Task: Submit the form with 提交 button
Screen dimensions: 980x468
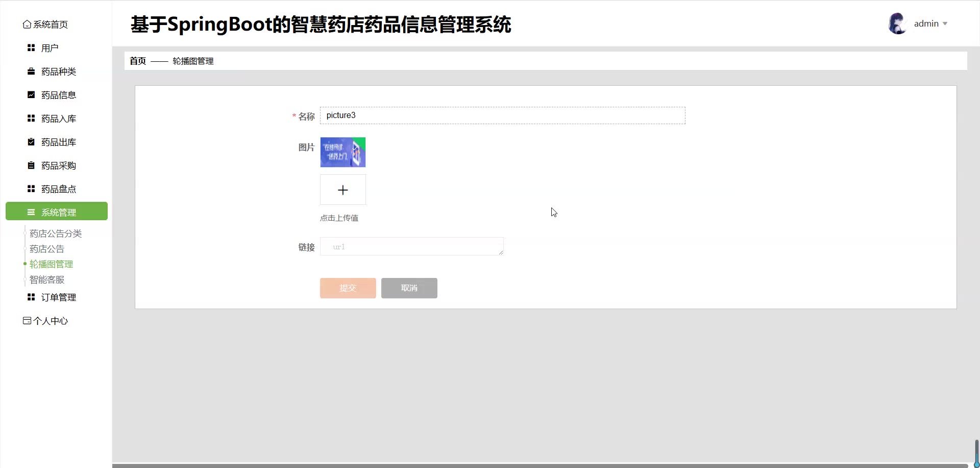Action: tap(348, 288)
